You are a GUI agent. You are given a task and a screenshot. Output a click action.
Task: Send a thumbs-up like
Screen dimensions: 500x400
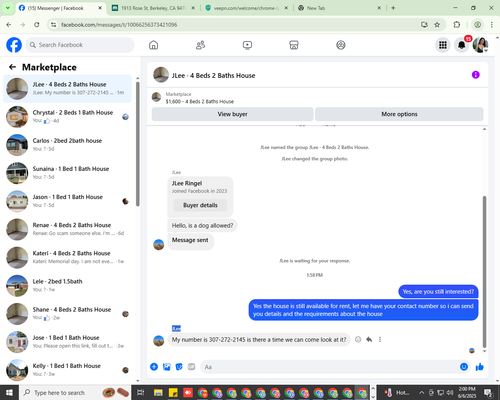click(480, 367)
